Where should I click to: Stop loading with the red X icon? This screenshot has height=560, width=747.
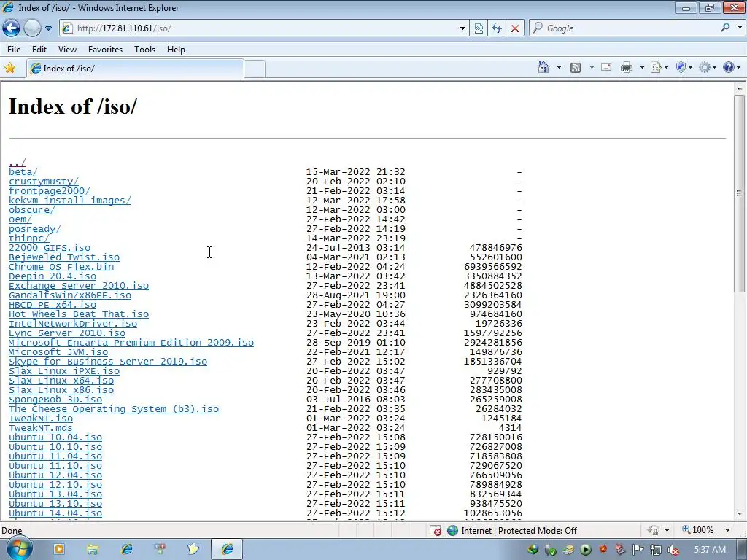tap(515, 28)
